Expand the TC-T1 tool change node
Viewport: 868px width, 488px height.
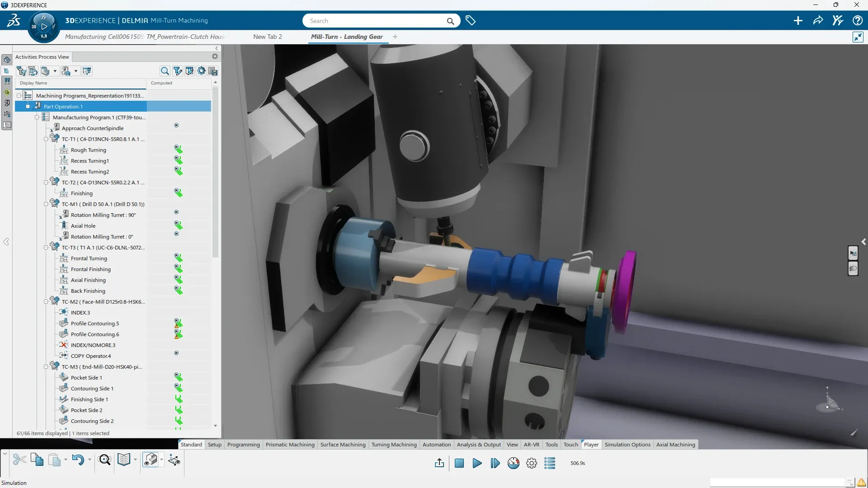46,139
